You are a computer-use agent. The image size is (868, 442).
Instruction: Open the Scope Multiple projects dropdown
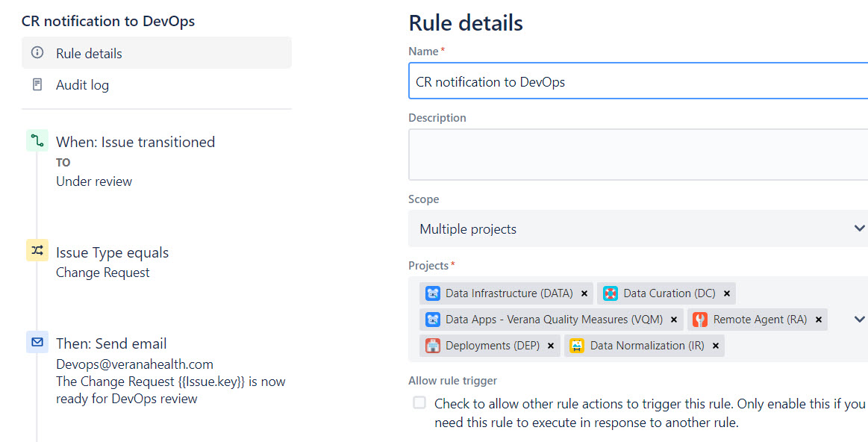pos(637,228)
